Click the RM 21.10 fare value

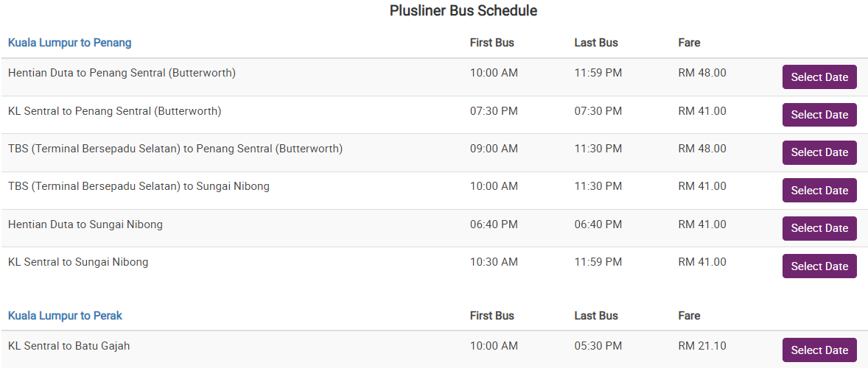point(701,346)
